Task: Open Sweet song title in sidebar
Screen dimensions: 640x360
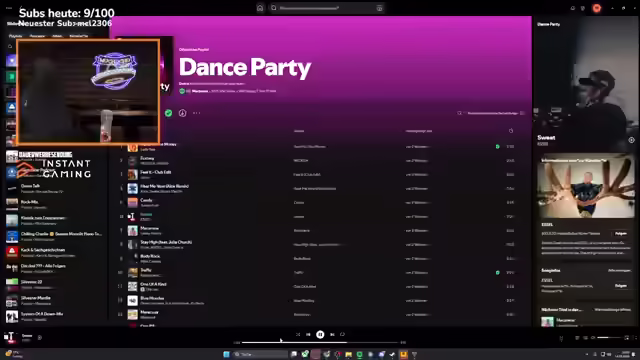Action: click(546, 138)
